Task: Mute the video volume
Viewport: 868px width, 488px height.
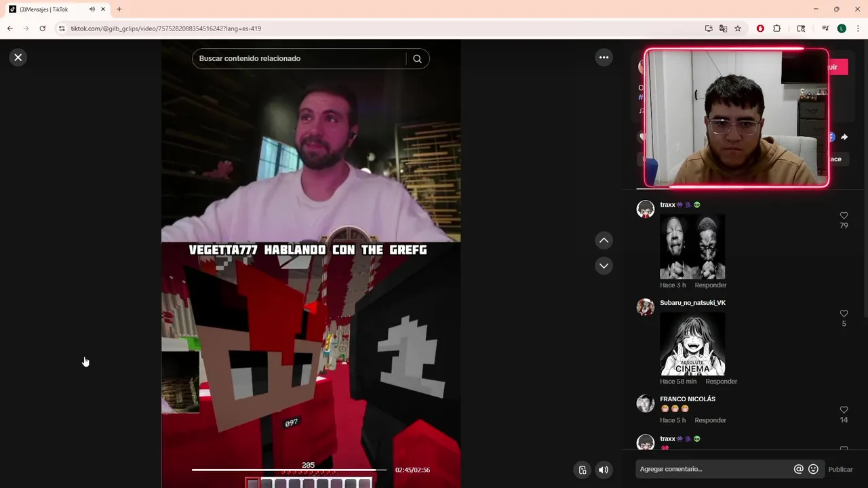Action: tap(604, 470)
